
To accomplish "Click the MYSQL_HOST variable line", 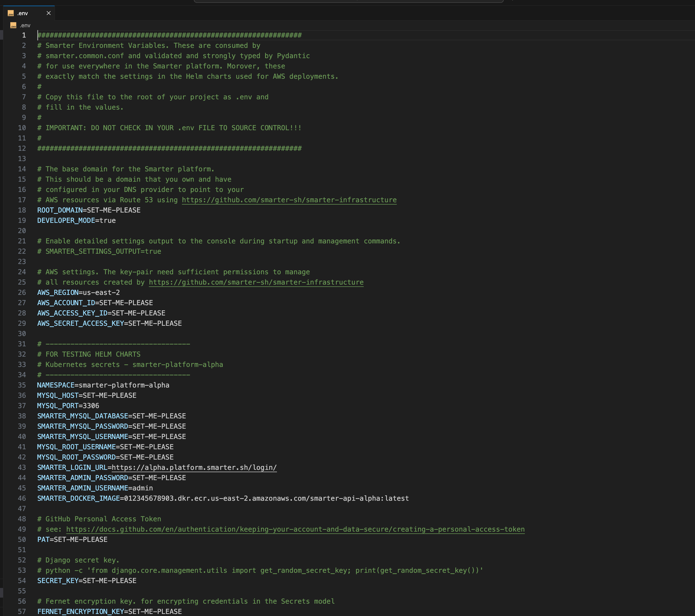I will [x=87, y=395].
